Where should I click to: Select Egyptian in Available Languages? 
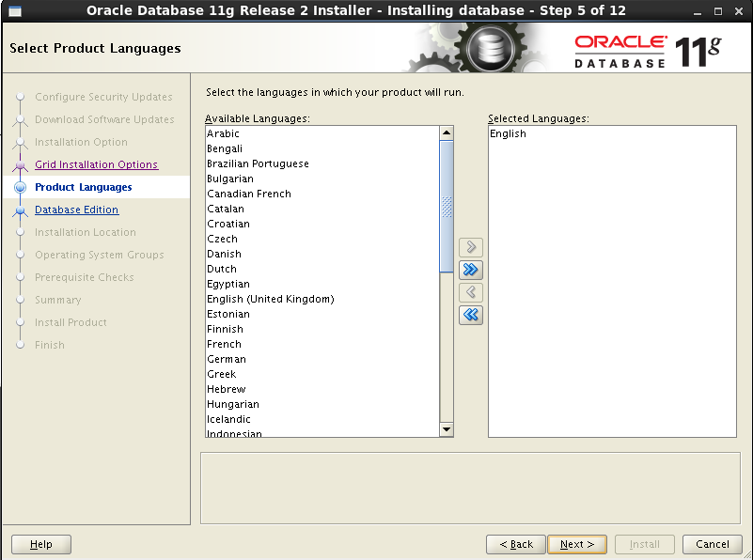(322, 284)
